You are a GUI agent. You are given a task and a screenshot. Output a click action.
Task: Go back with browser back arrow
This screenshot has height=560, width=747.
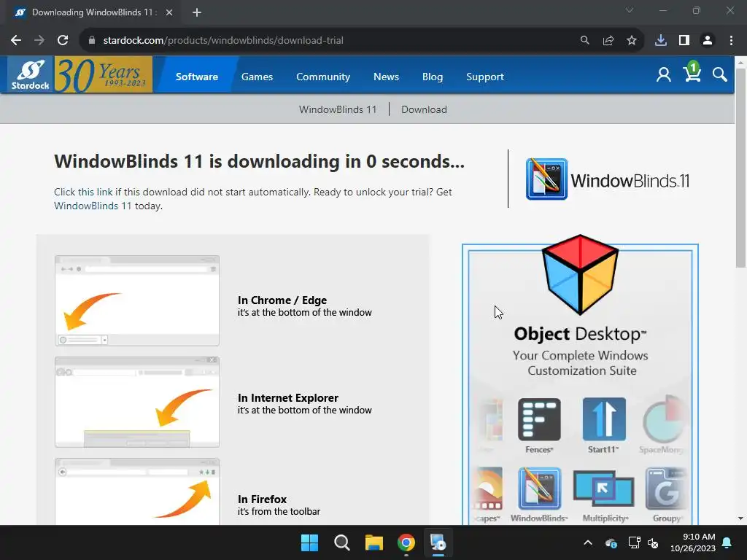[16, 41]
